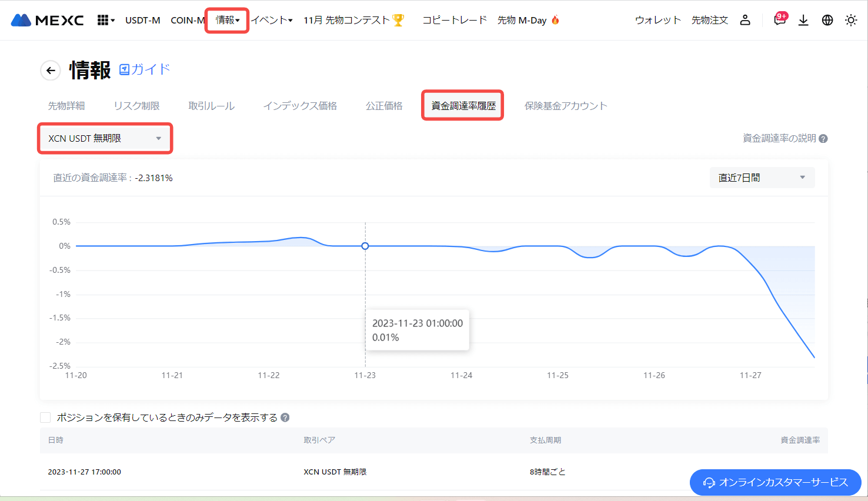Open the 直近7日間 time range dropdown
The width and height of the screenshot is (868, 501).
click(x=762, y=178)
